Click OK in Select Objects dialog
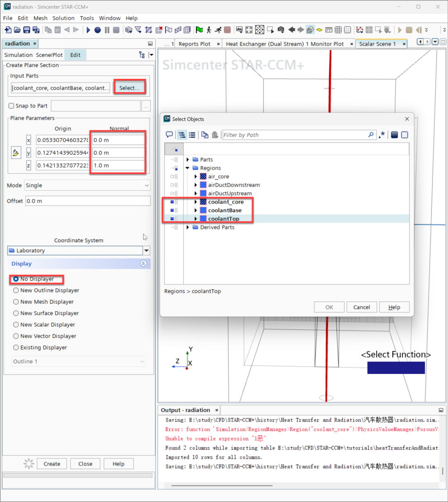This screenshot has height=502, width=448. pyautogui.click(x=329, y=307)
